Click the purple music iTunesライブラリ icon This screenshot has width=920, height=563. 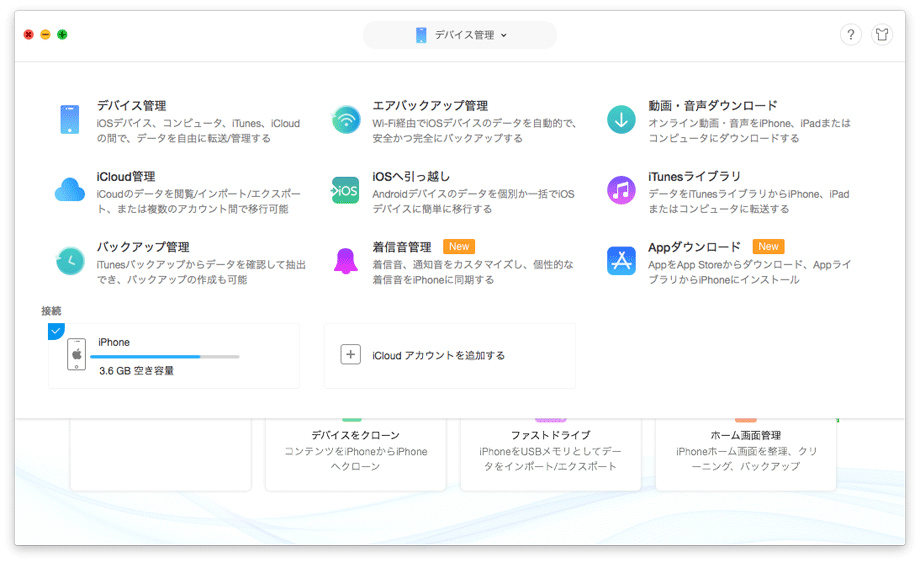[621, 191]
